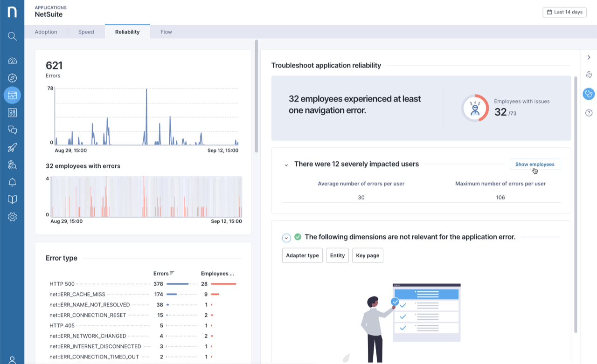597x364 pixels.
Task: Collapse the not relevant dimensions section
Action: 286,238
